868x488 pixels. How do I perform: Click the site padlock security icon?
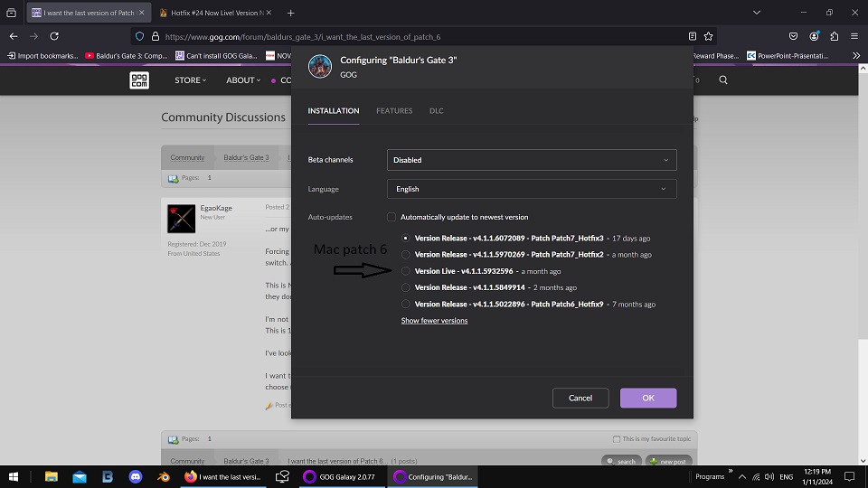click(156, 36)
